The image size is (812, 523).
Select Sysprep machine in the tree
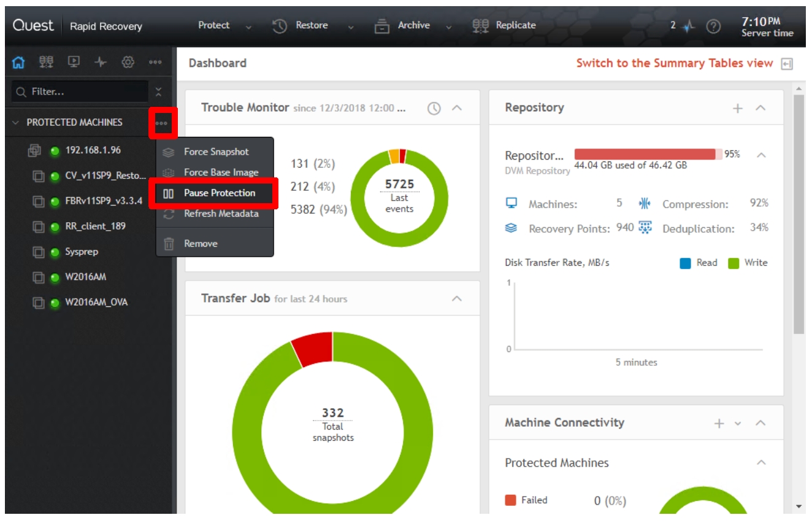point(82,252)
